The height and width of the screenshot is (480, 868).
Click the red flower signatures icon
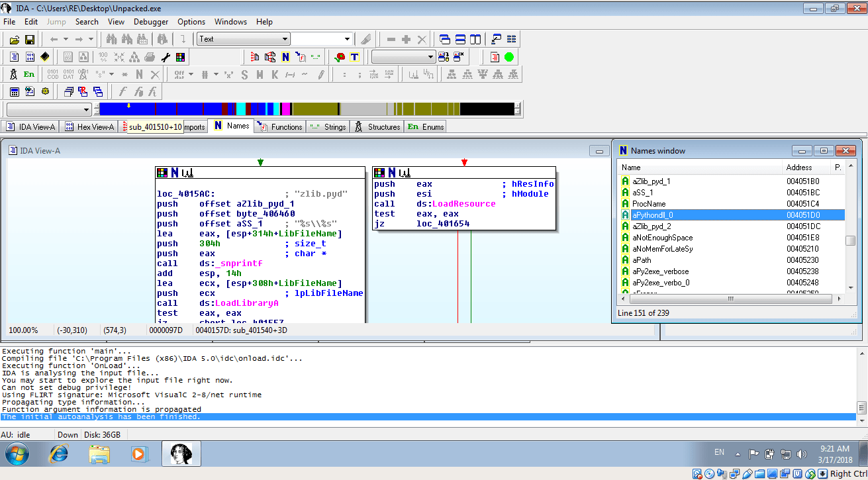click(x=340, y=57)
